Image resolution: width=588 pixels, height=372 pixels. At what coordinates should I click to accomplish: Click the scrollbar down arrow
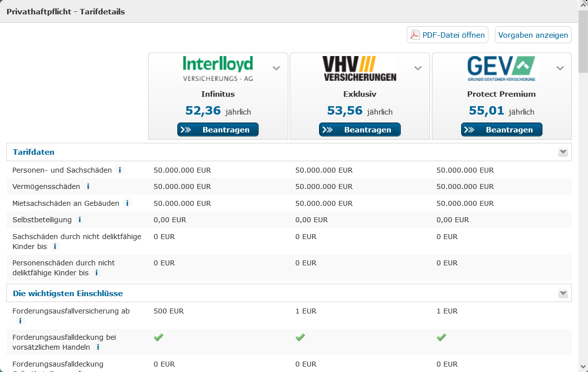coord(583,367)
